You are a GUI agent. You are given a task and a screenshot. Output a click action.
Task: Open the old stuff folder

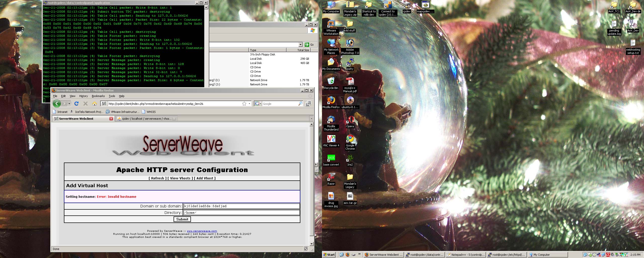pyautogui.click(x=350, y=26)
